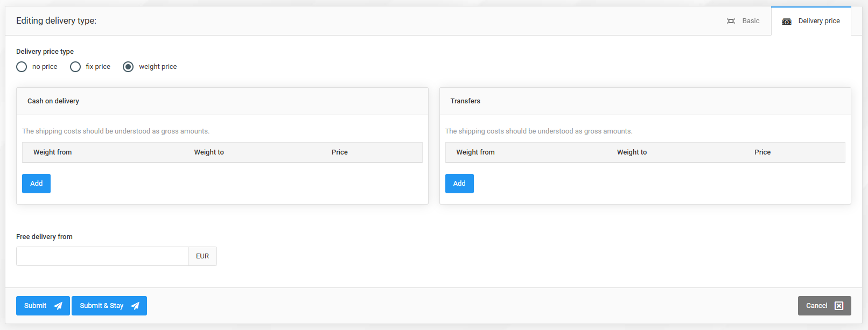
Task: Click the money icon on Delivery price tab
Action: tap(787, 21)
